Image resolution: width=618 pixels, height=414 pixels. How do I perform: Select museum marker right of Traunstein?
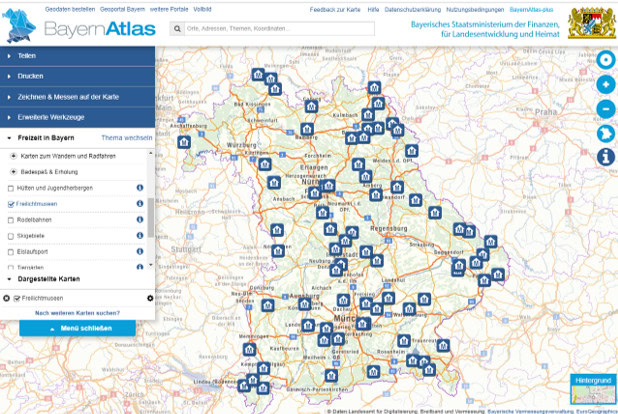(443, 346)
